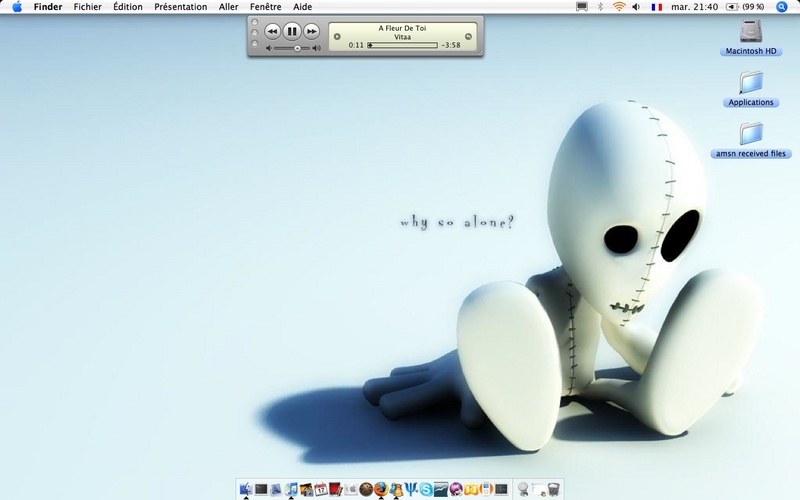Open the Fichier menu
The height and width of the screenshot is (500, 800).
[87, 7]
